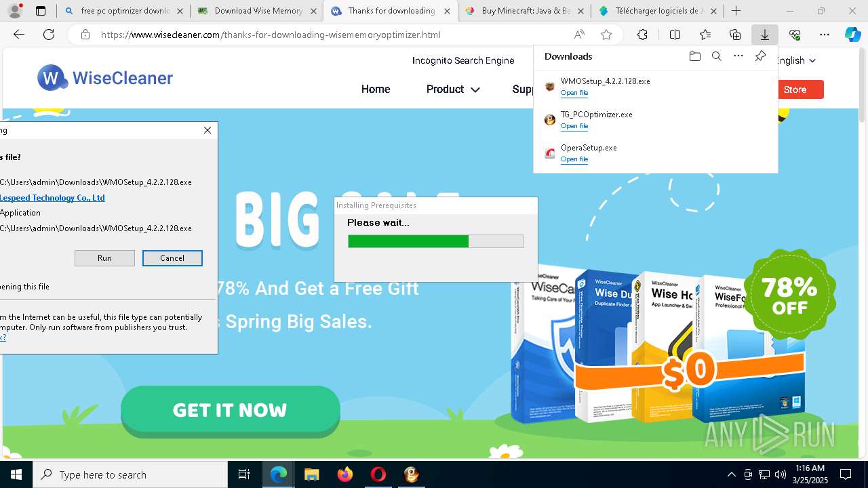Open Task View on taskbar

tap(244, 474)
